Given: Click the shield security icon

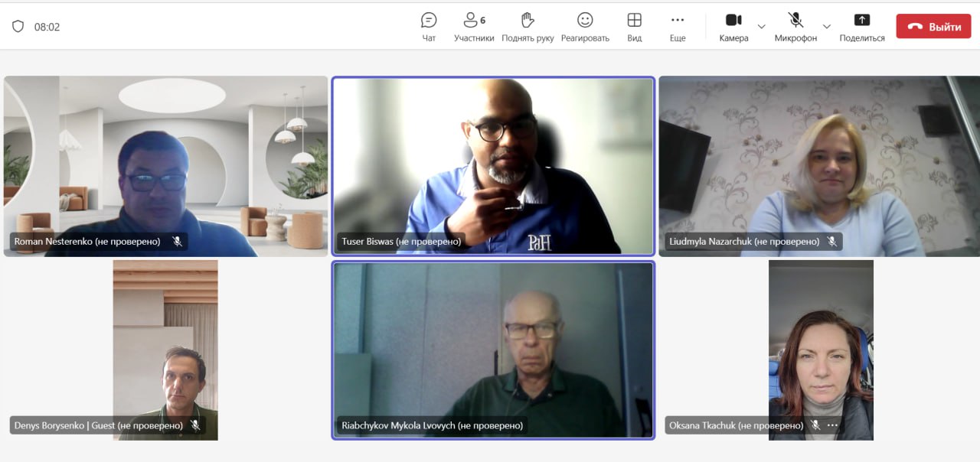Looking at the screenshot, I should [x=18, y=27].
